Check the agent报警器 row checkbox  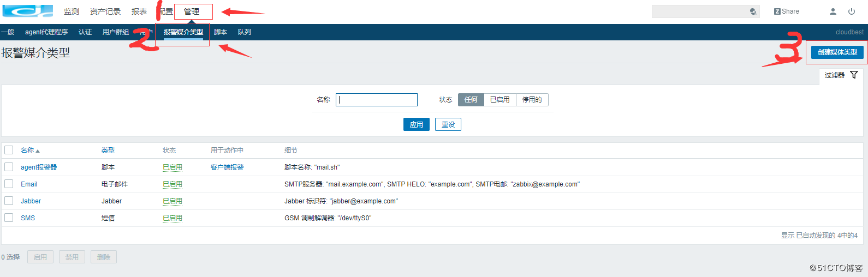(x=9, y=167)
